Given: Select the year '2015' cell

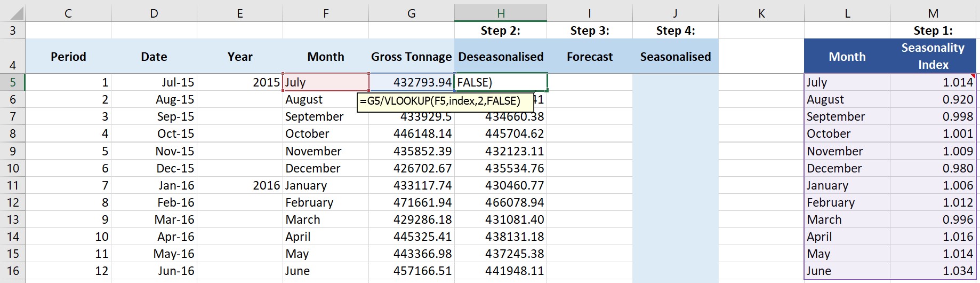Looking at the screenshot, I should pyautogui.click(x=240, y=82).
